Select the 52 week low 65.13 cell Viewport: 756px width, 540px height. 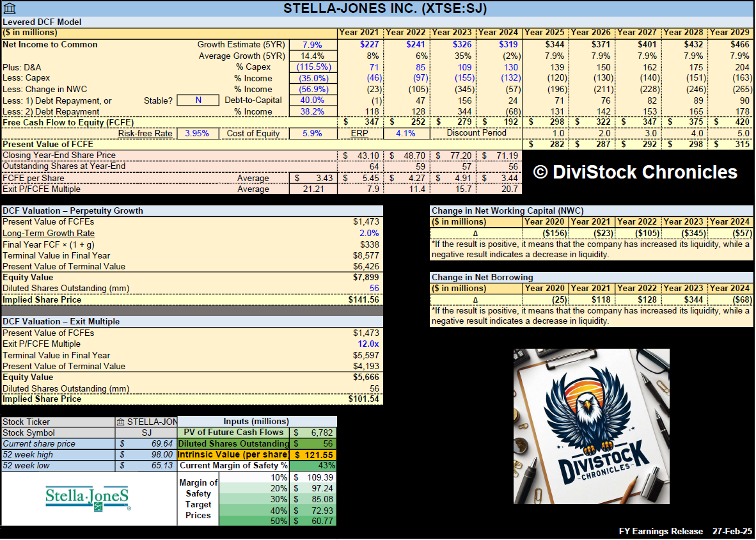click(146, 466)
